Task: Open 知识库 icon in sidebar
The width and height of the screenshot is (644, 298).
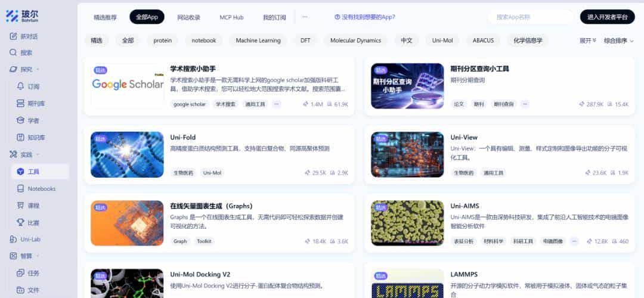Action: pos(20,137)
